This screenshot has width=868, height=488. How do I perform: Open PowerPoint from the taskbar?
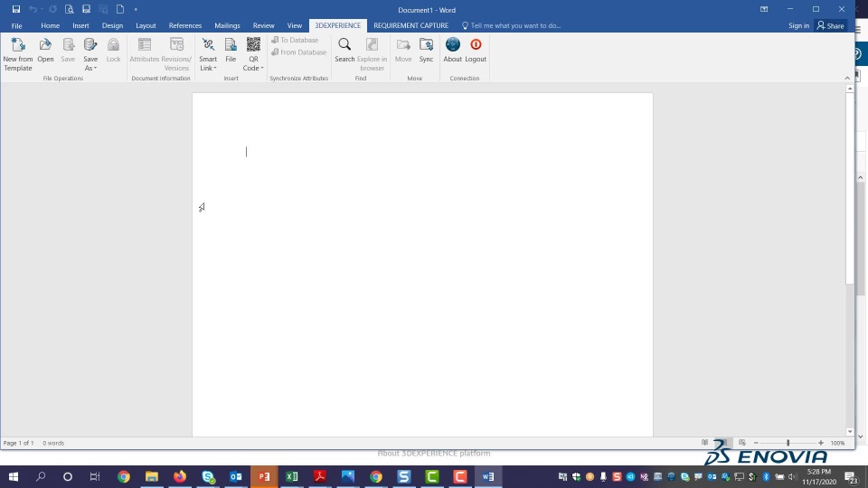[x=264, y=476]
